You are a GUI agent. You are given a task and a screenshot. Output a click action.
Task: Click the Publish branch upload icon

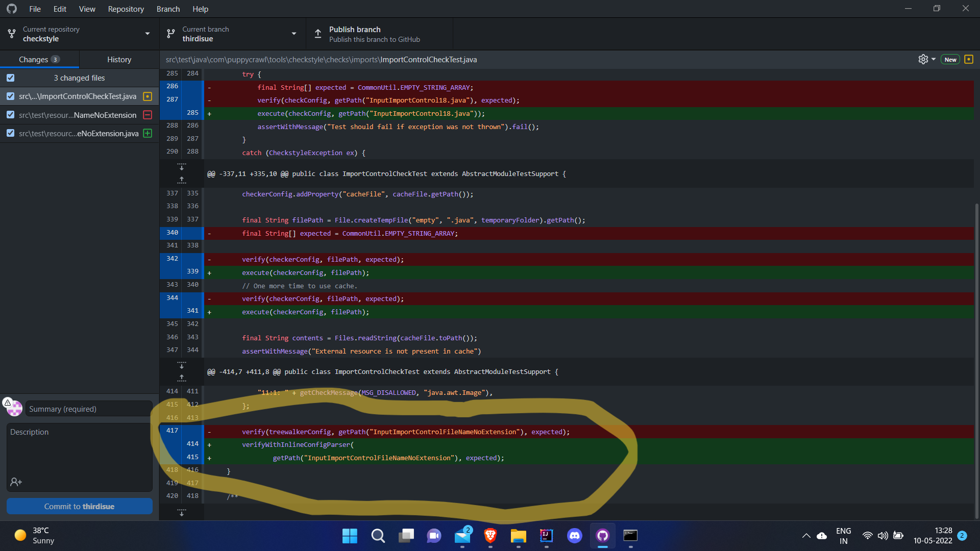318,34
